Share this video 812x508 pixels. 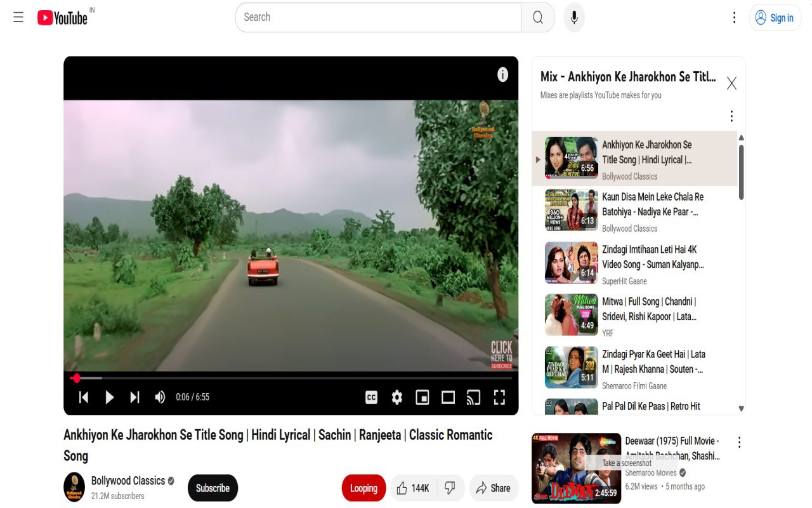click(494, 488)
